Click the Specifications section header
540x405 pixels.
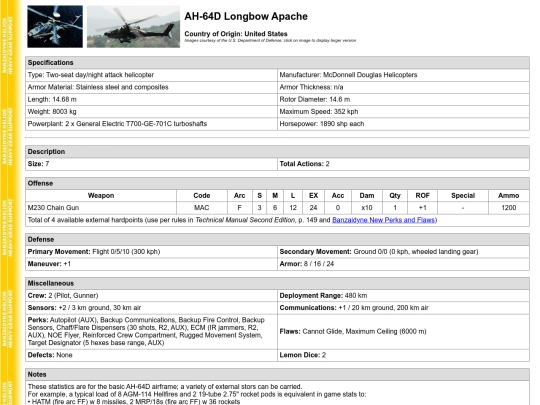pos(277,63)
